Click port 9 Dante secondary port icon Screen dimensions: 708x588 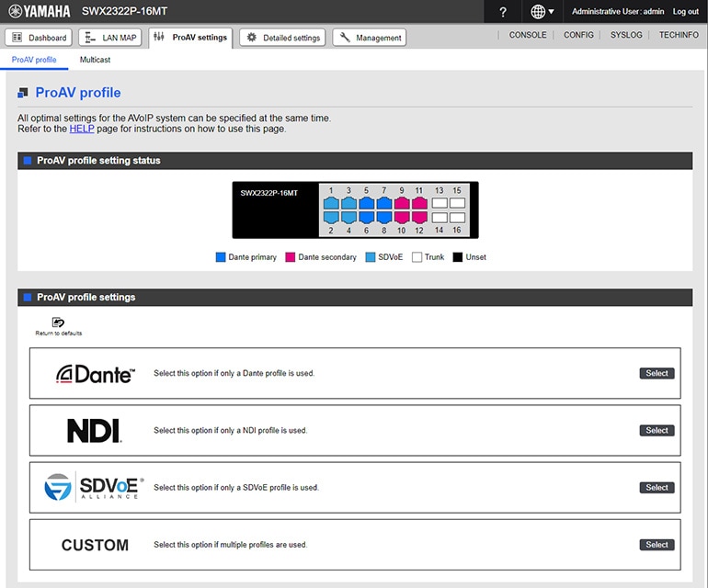[402, 203]
